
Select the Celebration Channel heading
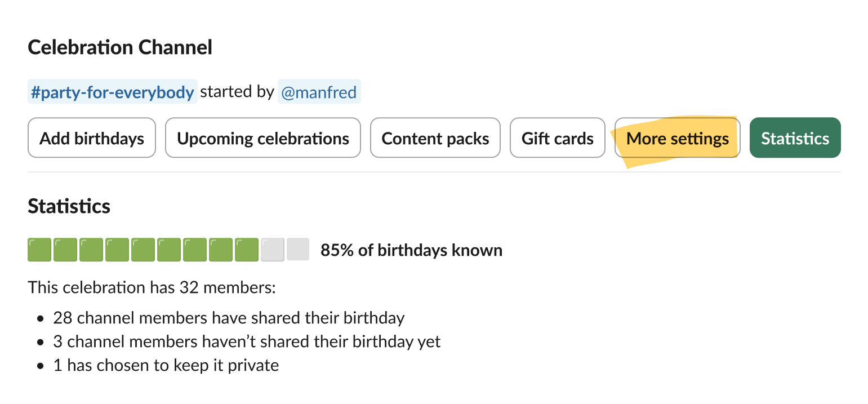[x=119, y=47]
